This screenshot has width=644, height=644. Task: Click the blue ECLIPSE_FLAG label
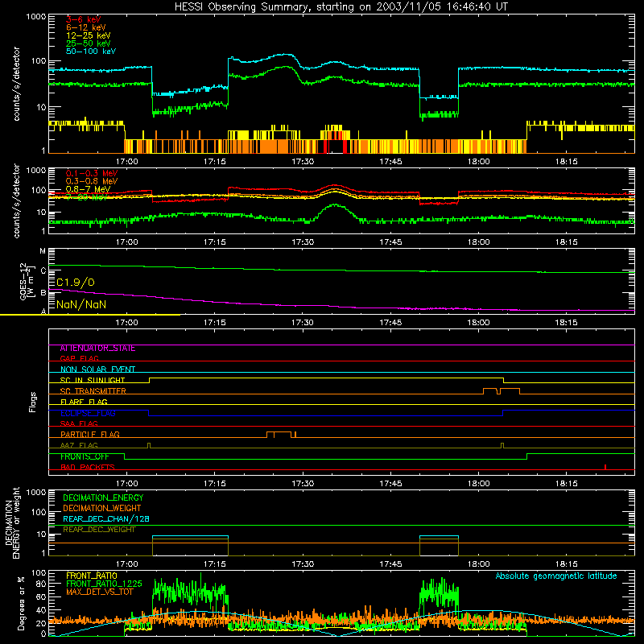pos(88,413)
